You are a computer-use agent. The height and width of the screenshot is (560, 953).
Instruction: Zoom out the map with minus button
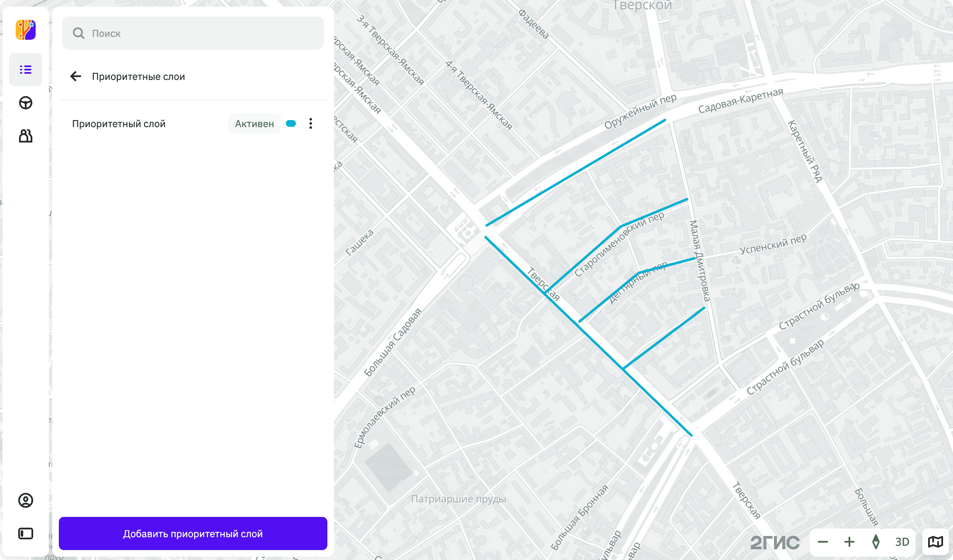823,542
